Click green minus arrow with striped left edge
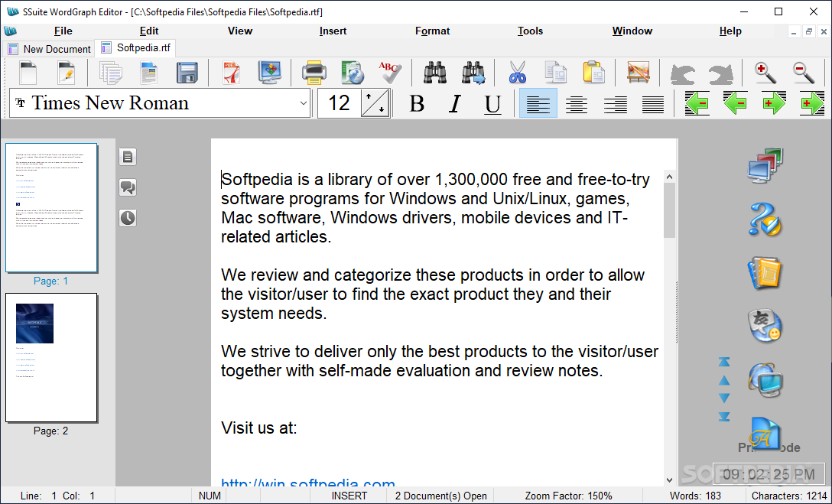832x504 pixels. pos(697,103)
